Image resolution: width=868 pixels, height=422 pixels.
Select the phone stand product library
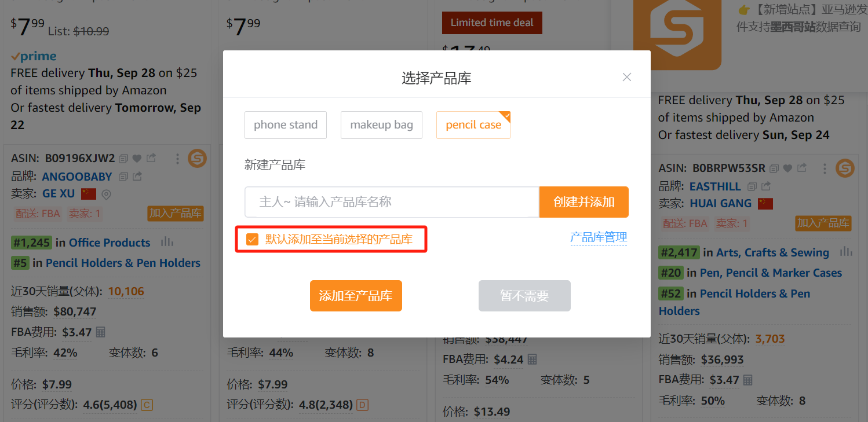coord(286,125)
